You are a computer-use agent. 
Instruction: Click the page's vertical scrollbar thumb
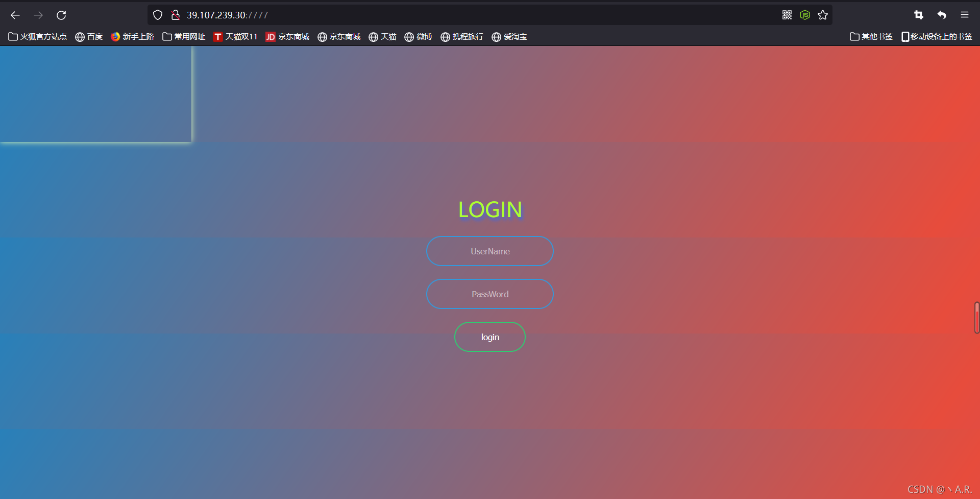[x=977, y=318]
